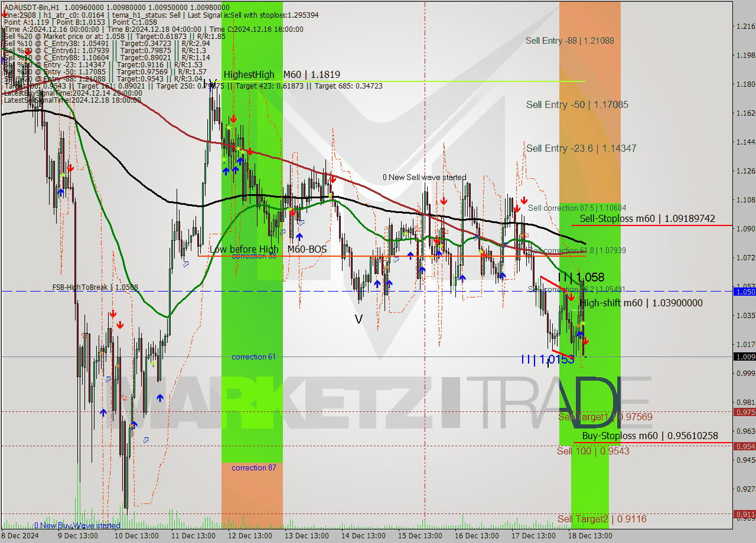Click 'Sell-Stoploss m60 | 1.09189742' label
The height and width of the screenshot is (543, 756).
tap(647, 218)
